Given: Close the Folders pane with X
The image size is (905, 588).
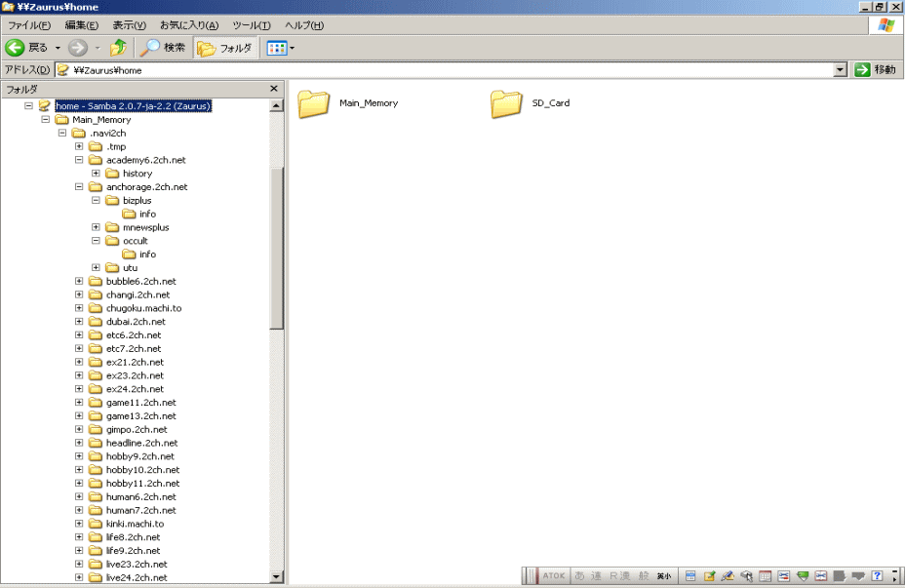Looking at the screenshot, I should 274,89.
